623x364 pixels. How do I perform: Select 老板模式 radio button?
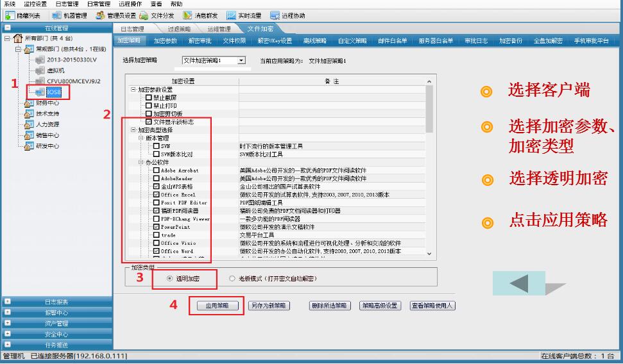pos(232,279)
